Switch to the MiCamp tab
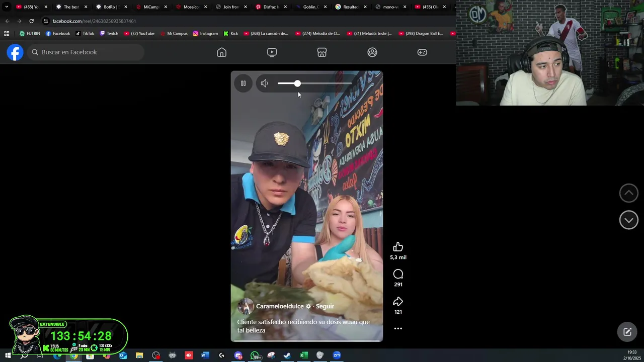This screenshot has width=644, height=362. [151, 7]
